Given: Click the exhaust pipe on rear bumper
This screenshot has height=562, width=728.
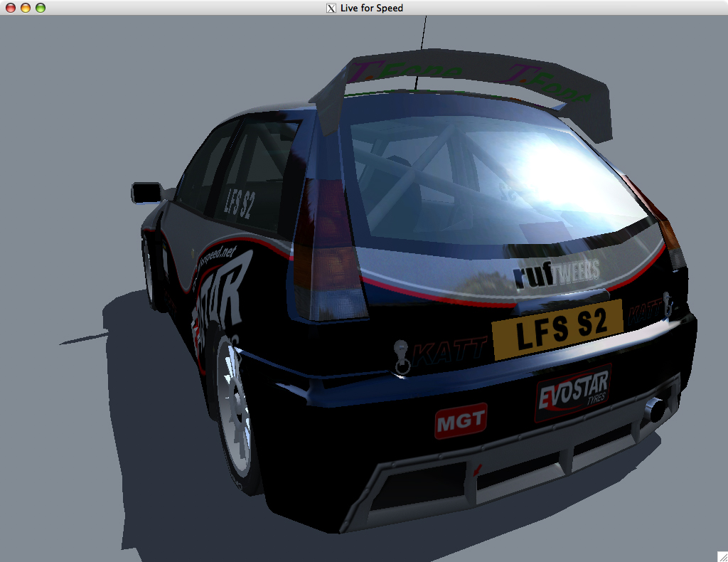Looking at the screenshot, I should [x=656, y=409].
